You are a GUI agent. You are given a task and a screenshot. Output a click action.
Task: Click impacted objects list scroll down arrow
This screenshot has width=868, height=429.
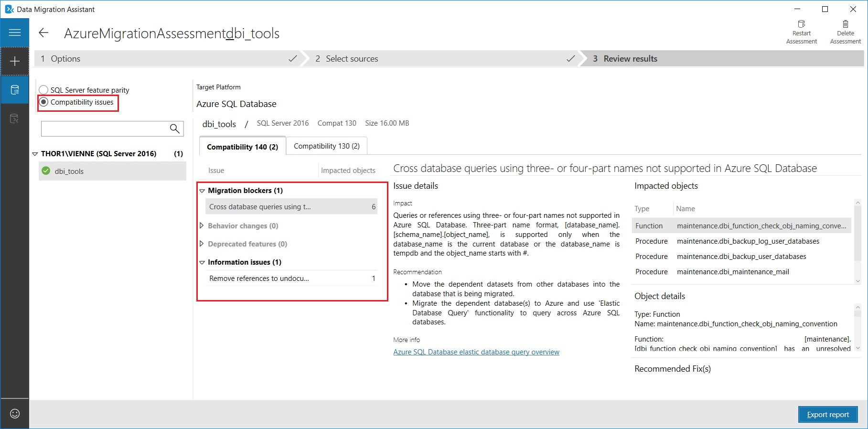[858, 281]
